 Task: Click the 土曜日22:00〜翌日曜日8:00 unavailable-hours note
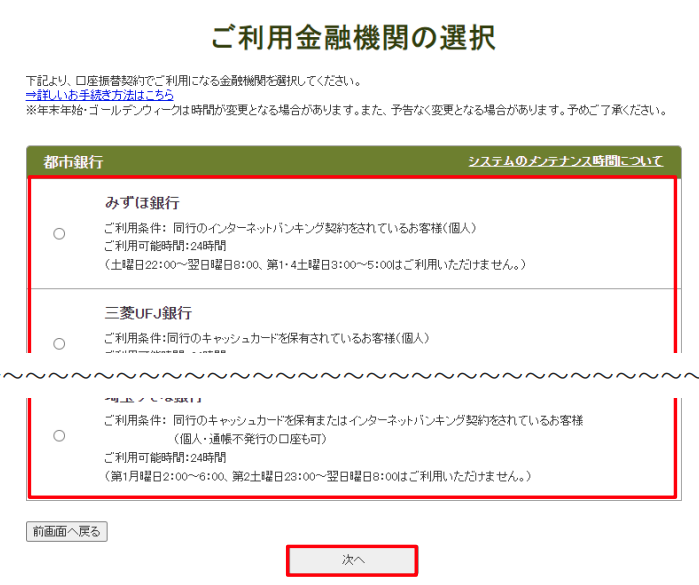[x=315, y=264]
